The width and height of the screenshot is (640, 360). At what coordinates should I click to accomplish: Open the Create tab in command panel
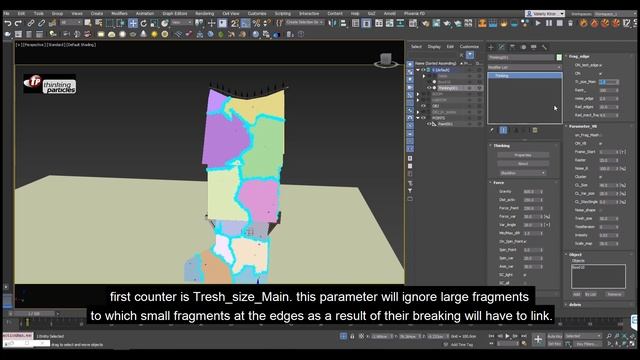point(491,47)
